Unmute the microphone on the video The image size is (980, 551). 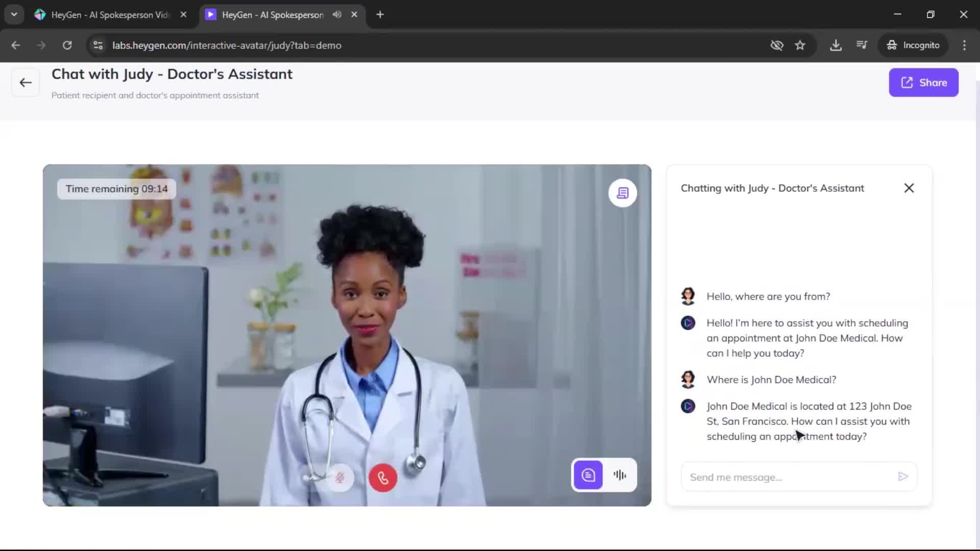click(x=340, y=478)
